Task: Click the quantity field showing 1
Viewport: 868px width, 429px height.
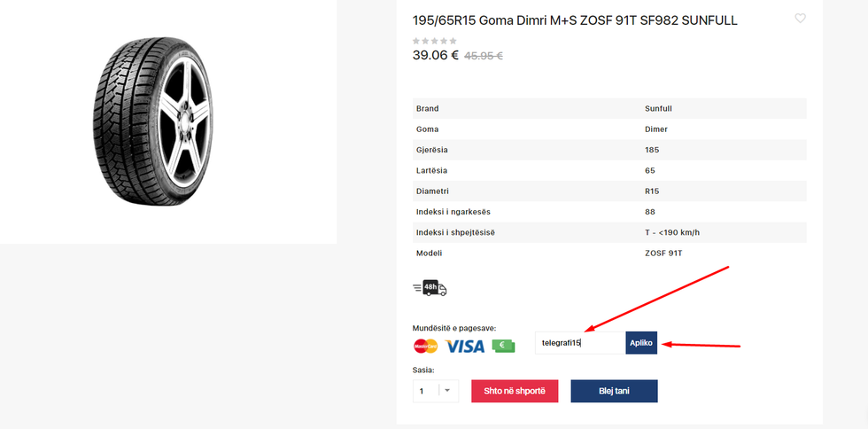Action: click(x=425, y=391)
